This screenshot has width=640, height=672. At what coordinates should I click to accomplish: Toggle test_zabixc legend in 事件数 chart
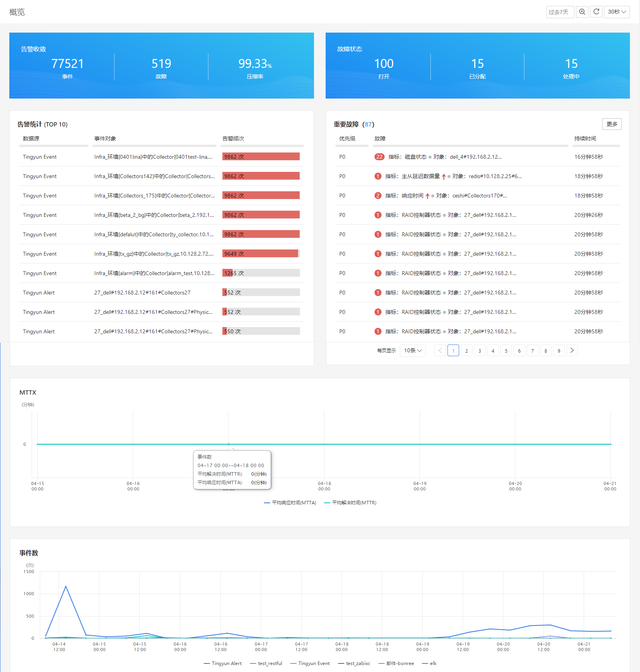point(354,663)
